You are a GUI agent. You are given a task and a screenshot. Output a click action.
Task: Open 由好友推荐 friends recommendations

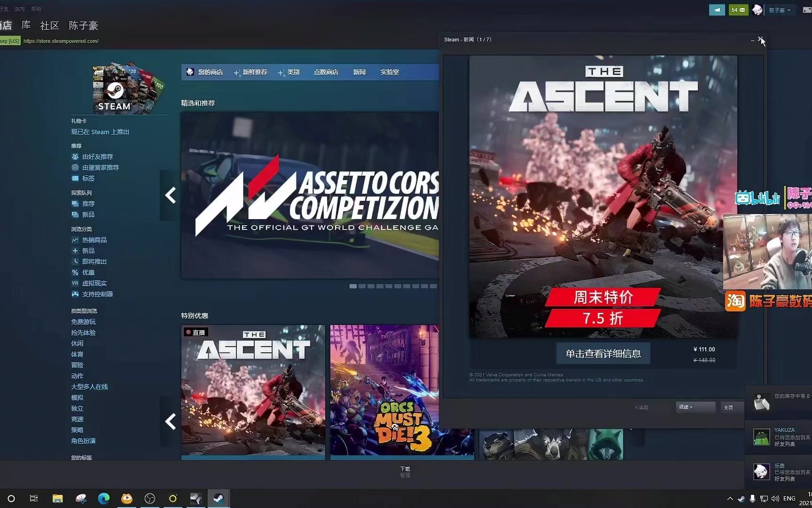(x=98, y=157)
